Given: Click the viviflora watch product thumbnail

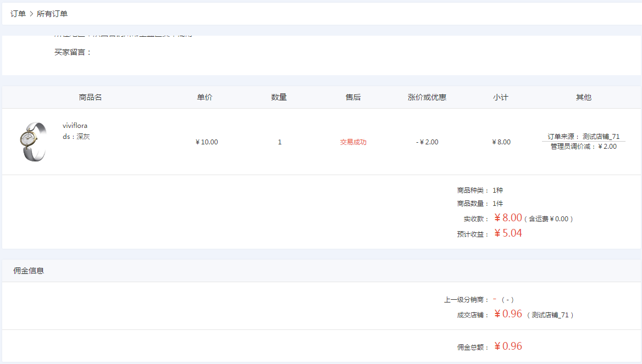Looking at the screenshot, I should (x=32, y=142).
